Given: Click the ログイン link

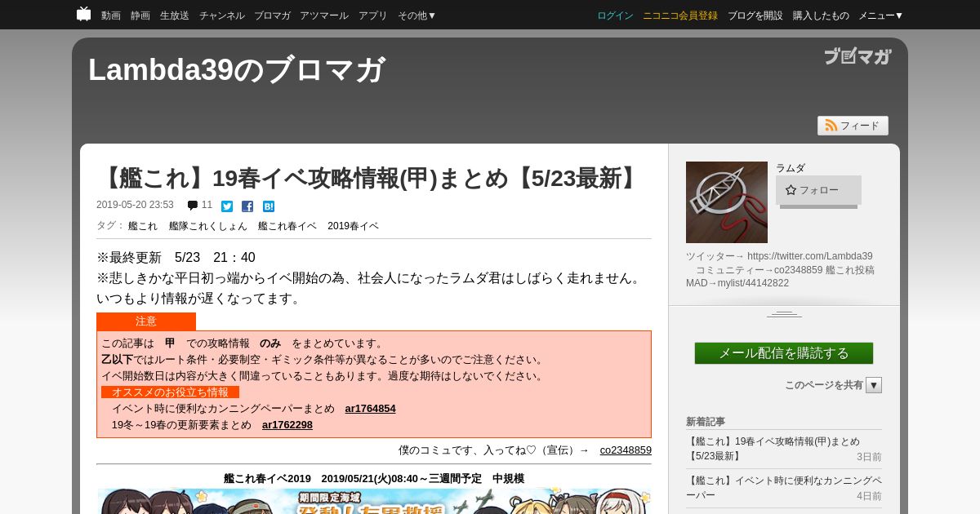Looking at the screenshot, I should point(615,16).
